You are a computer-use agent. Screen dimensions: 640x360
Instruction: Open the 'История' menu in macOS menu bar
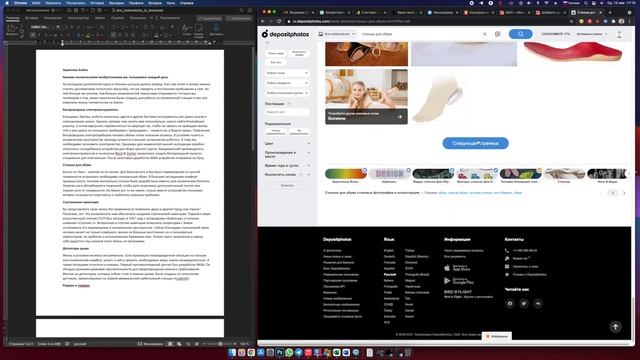coord(97,3)
